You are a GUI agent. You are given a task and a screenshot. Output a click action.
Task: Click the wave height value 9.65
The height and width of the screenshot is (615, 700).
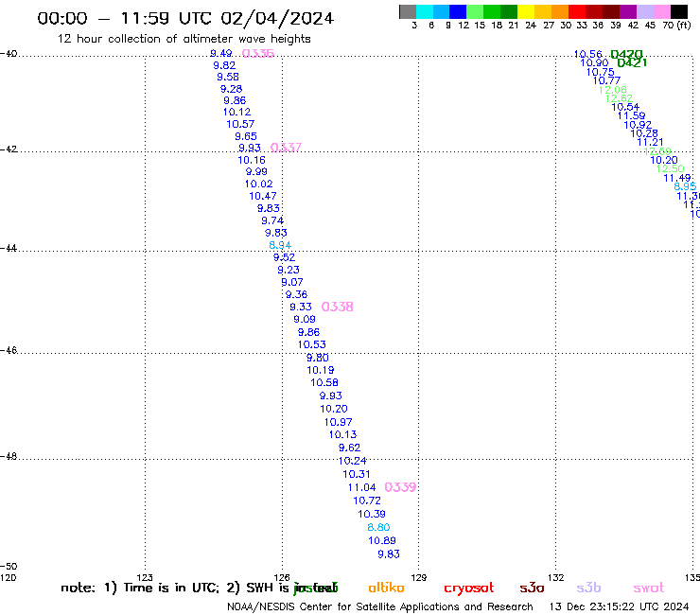(246, 136)
